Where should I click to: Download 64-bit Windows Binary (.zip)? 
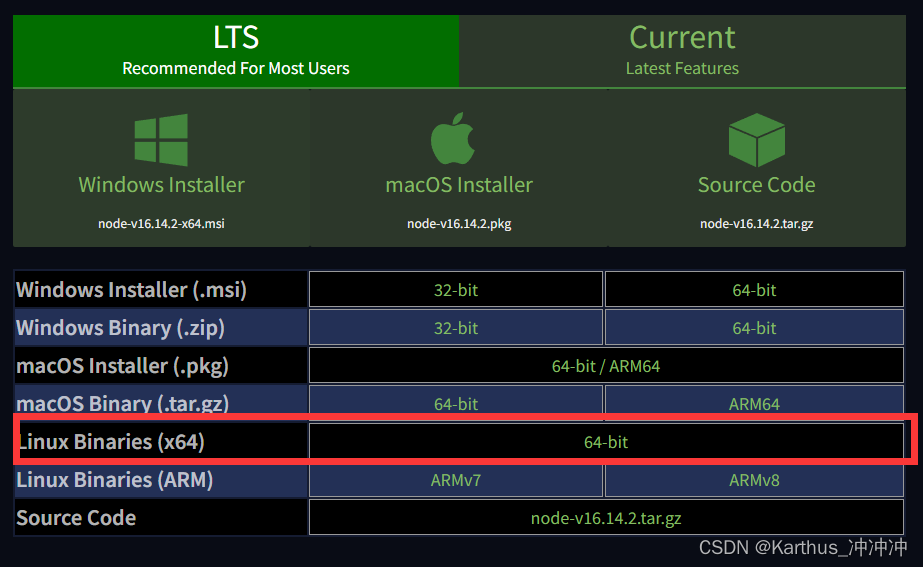[x=754, y=327]
